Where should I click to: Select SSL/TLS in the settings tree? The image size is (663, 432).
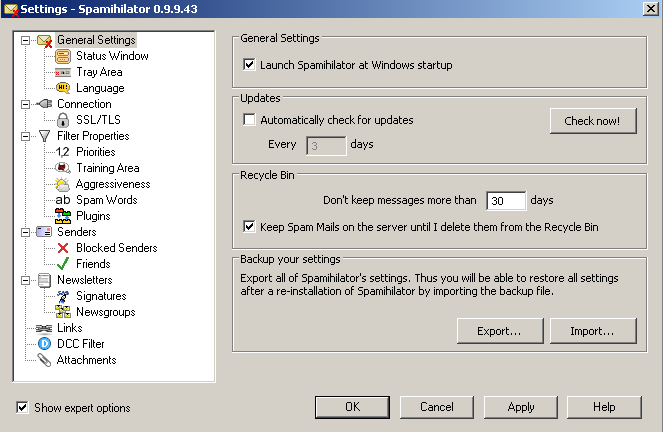click(98, 120)
